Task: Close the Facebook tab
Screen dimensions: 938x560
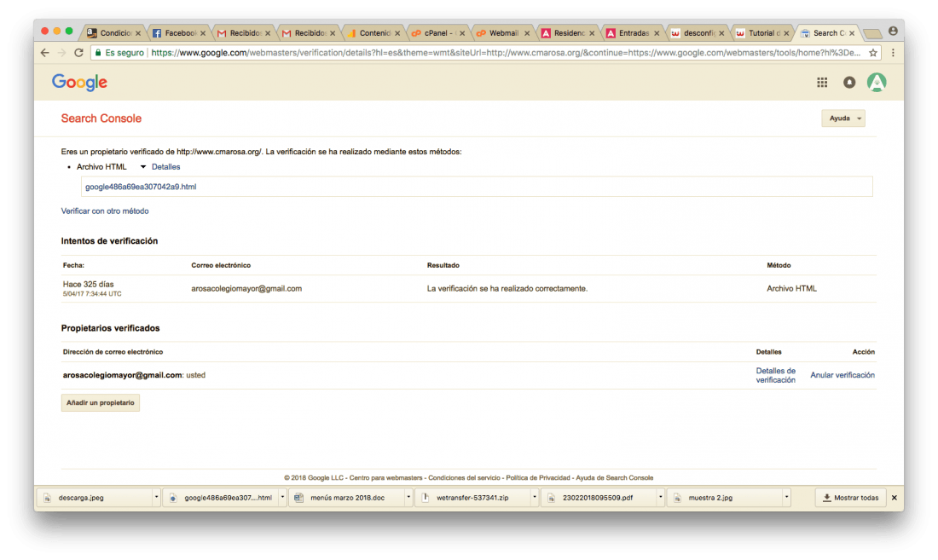Action: pyautogui.click(x=203, y=33)
